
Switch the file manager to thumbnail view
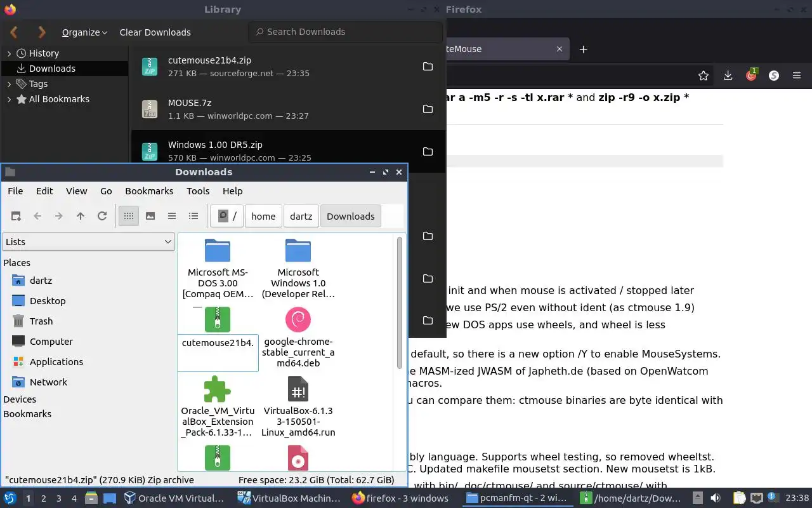pyautogui.click(x=150, y=216)
